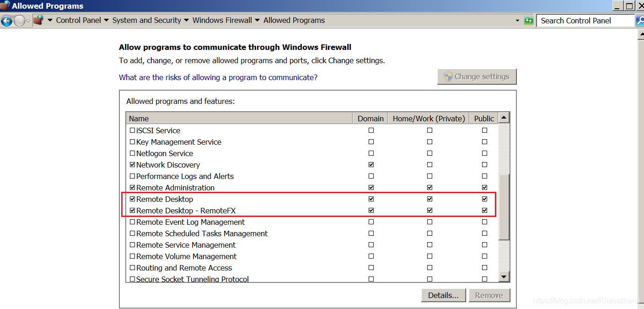Viewport: 644px width, 309px height.
Task: Click the search magnifier icon
Action: (x=639, y=20)
